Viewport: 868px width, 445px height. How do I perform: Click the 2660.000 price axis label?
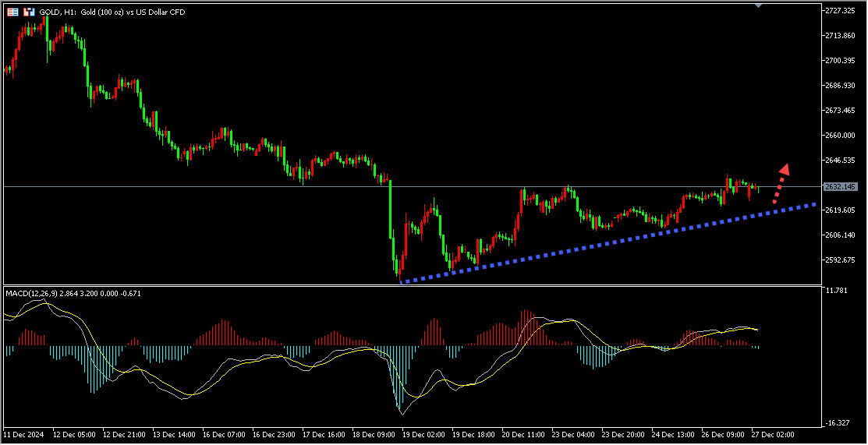pyautogui.click(x=841, y=136)
